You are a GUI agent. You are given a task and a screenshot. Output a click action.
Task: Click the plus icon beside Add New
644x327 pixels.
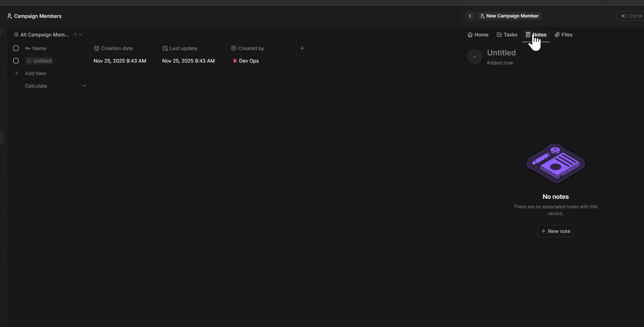(17, 73)
